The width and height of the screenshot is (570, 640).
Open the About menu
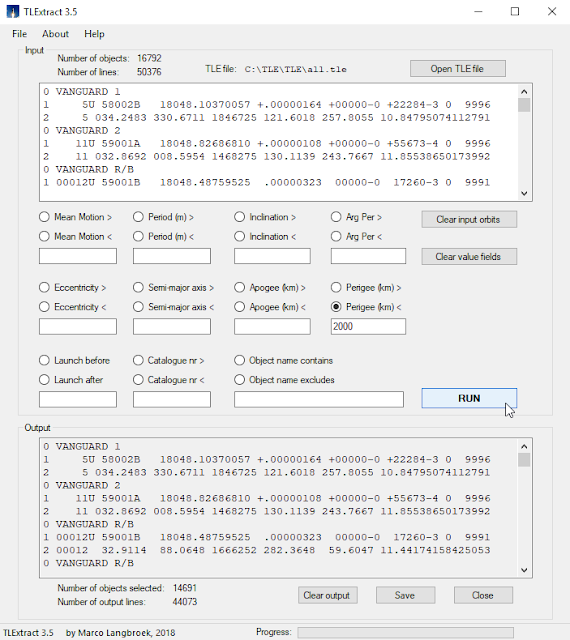pyautogui.click(x=55, y=34)
